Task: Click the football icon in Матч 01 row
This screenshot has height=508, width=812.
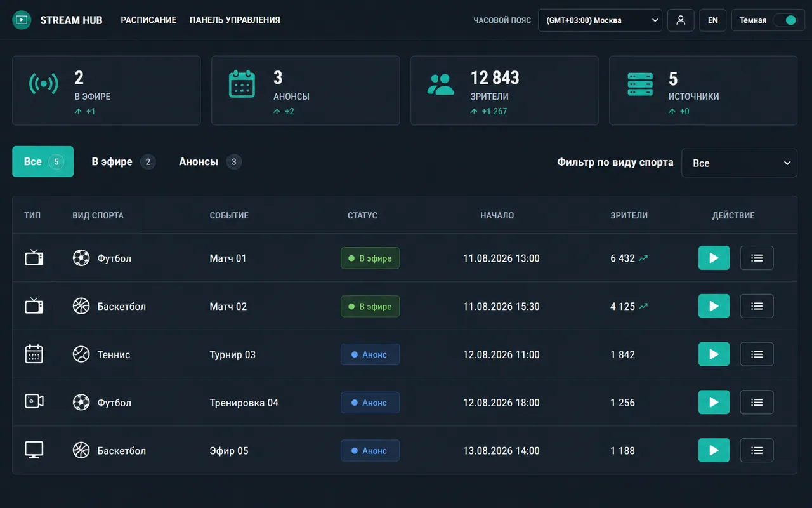Action: click(x=81, y=258)
